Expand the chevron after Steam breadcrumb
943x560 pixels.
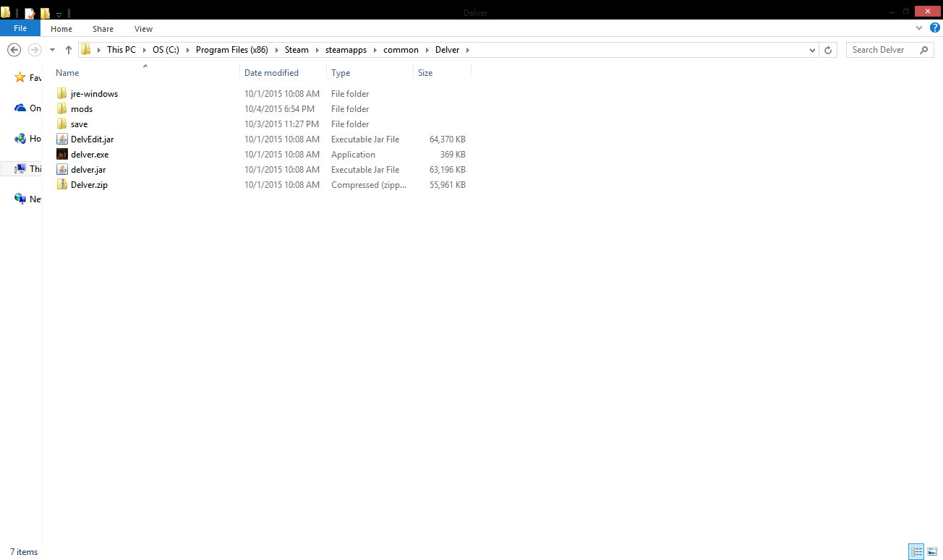[x=317, y=50]
